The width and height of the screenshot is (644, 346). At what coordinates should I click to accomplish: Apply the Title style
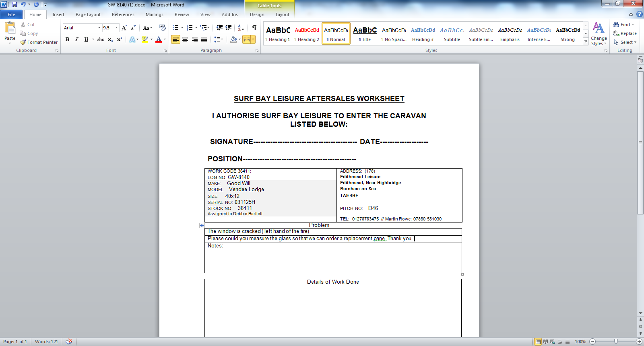tap(365, 34)
